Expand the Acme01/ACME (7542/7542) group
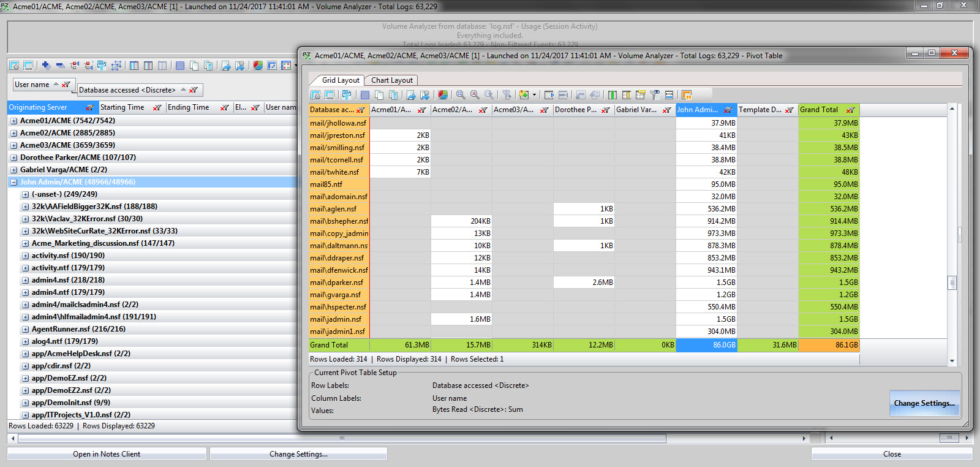 click(13, 121)
